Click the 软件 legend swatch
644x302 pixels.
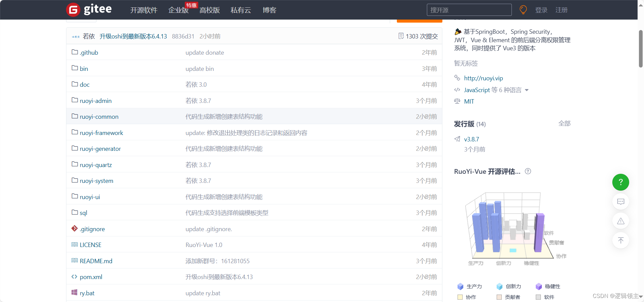[538, 297]
